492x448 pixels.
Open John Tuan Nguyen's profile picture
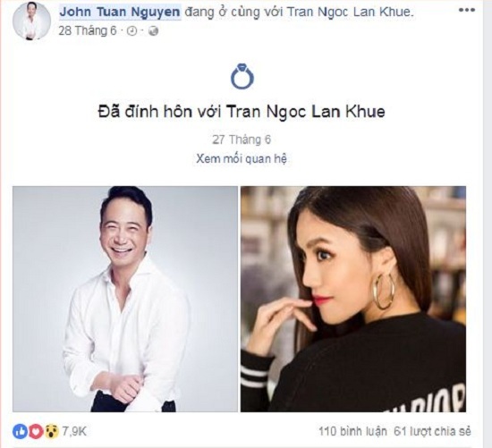click(31, 21)
